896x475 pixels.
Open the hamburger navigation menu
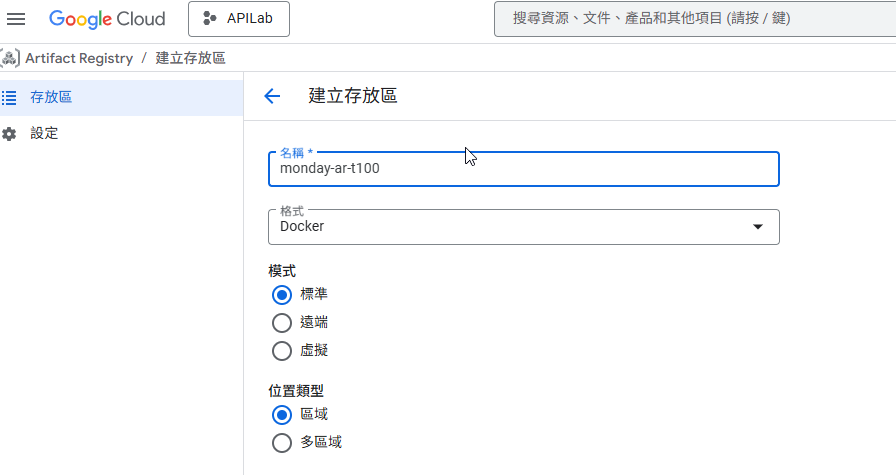tap(16, 19)
